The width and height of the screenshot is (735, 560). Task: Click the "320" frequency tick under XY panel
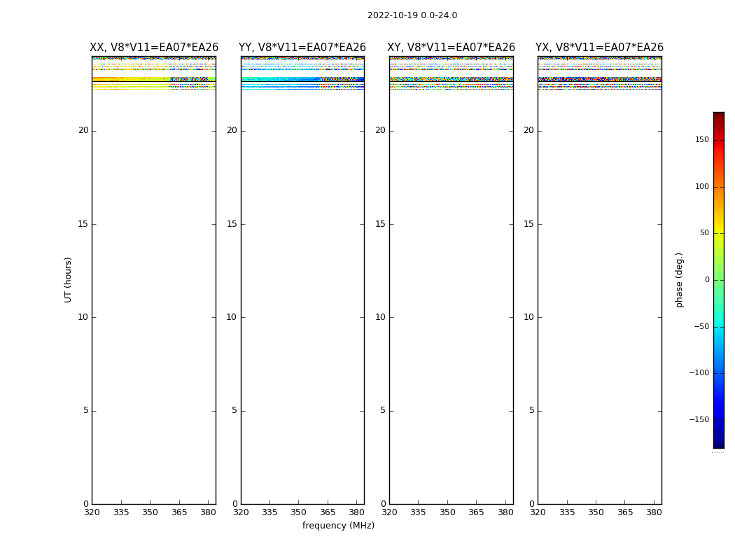pyautogui.click(x=389, y=512)
